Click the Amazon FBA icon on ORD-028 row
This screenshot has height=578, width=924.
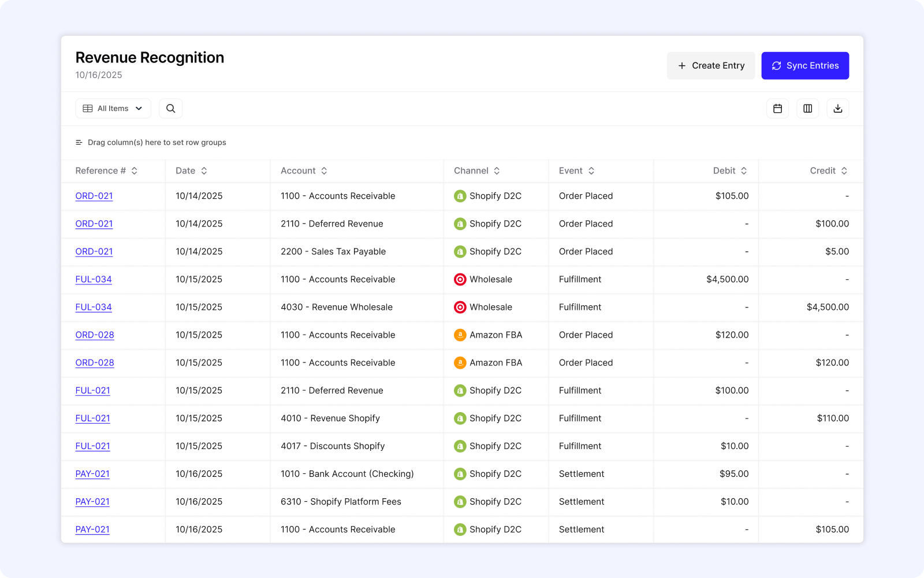click(460, 335)
